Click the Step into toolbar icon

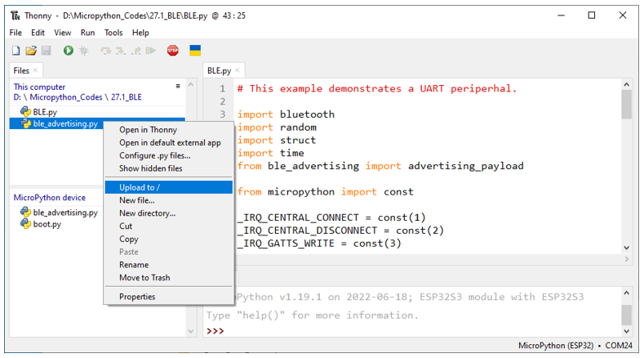[x=121, y=51]
